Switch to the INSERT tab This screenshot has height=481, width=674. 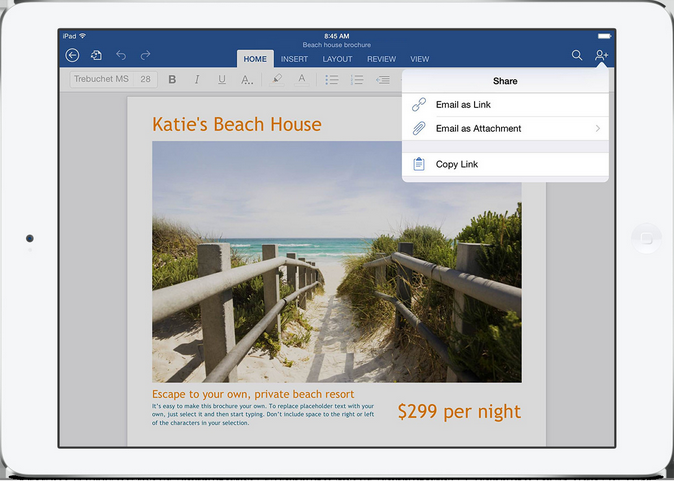[x=294, y=59]
